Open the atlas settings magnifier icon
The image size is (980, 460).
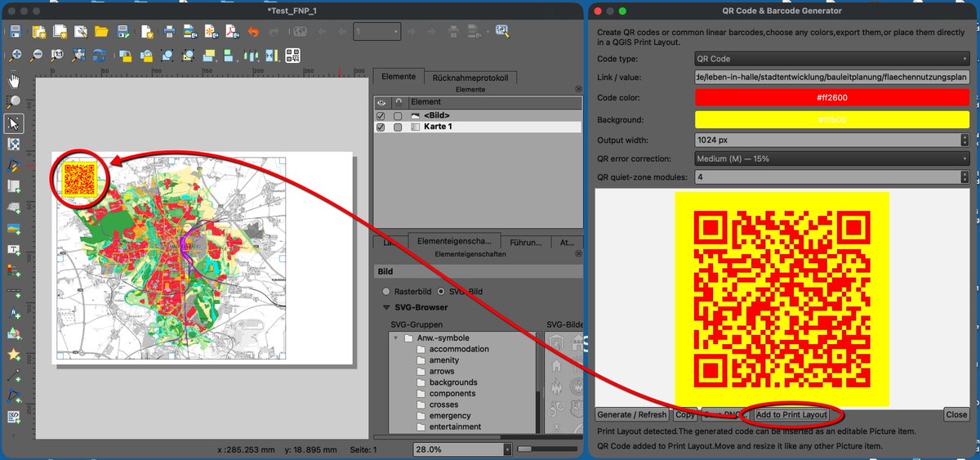pyautogui.click(x=502, y=32)
